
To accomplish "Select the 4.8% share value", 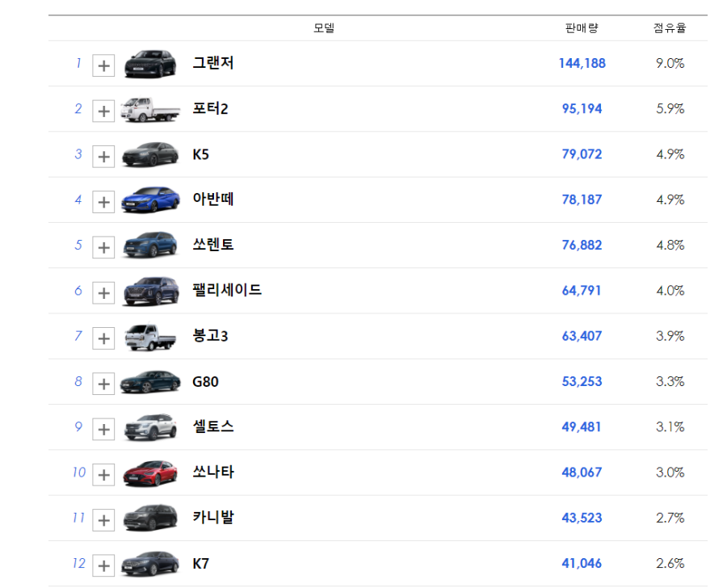I will point(670,245).
